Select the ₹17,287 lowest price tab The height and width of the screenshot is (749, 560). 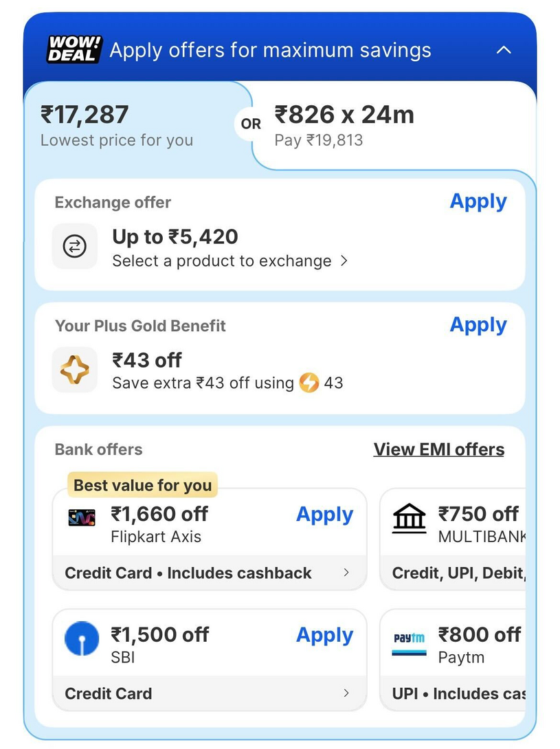[137, 126]
